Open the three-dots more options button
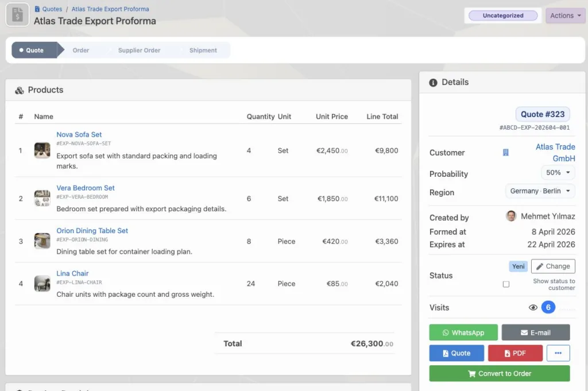The image size is (588, 391). (558, 353)
